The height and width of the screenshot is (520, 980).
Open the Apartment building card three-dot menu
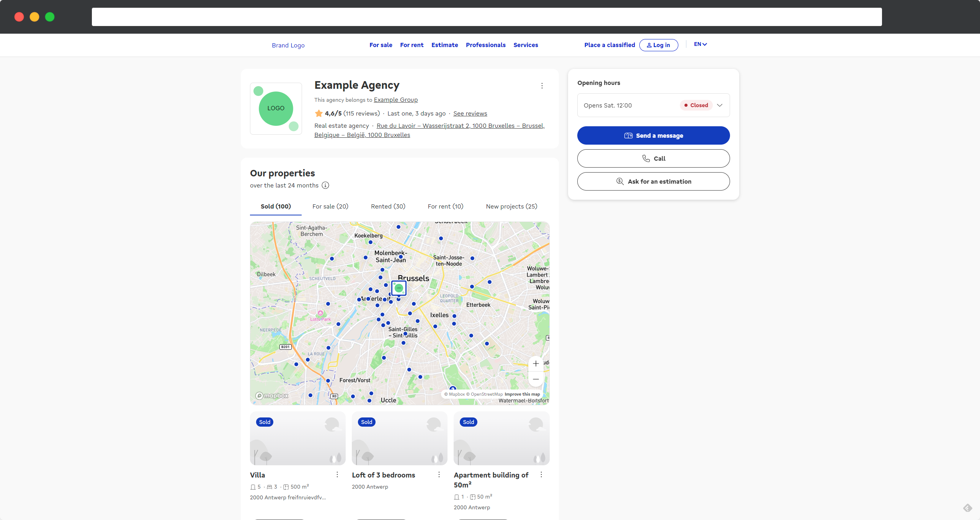541,474
